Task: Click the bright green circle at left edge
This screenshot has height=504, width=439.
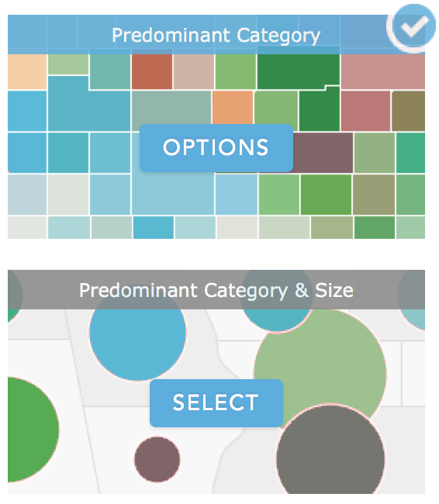Action: coord(32,430)
